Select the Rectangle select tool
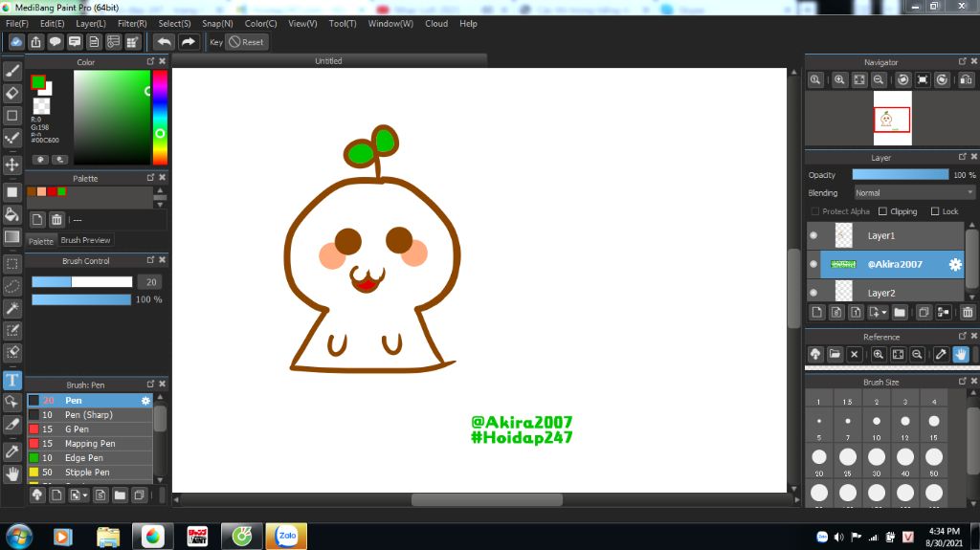980x550 pixels. click(11, 263)
